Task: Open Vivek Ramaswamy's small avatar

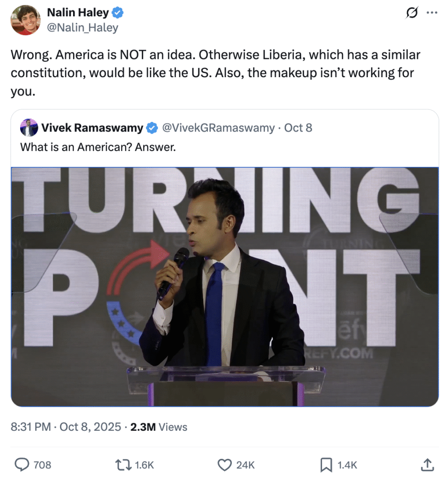Action: [x=29, y=128]
